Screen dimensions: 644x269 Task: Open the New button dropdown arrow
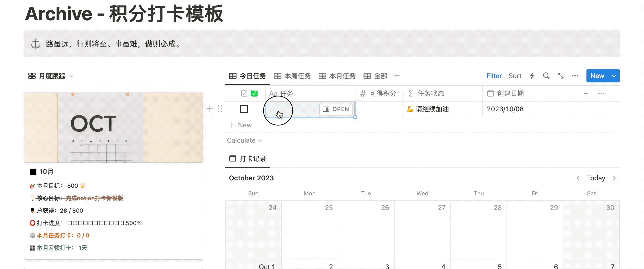tap(614, 76)
